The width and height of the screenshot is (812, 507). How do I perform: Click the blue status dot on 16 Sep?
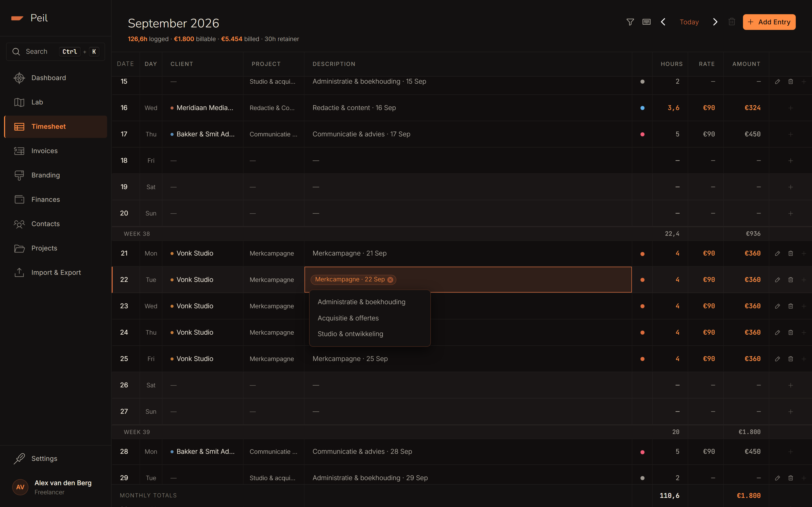coord(642,108)
